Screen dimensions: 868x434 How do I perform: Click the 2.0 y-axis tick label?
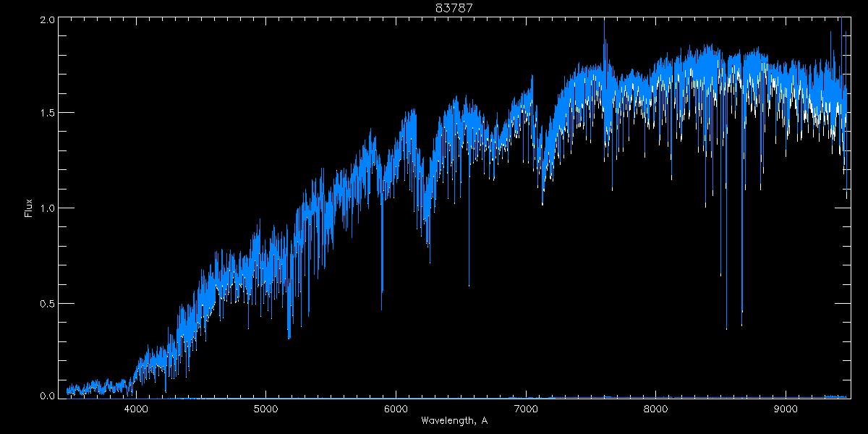click(x=45, y=20)
